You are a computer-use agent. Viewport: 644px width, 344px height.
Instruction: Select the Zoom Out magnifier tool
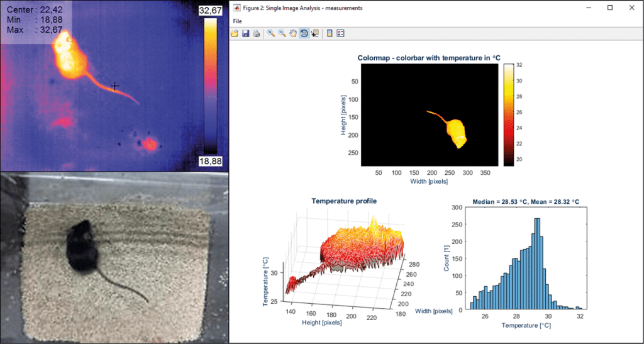282,33
